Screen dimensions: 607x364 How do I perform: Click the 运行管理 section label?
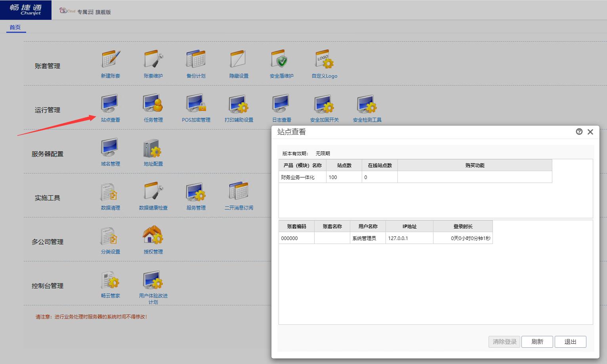pos(48,110)
